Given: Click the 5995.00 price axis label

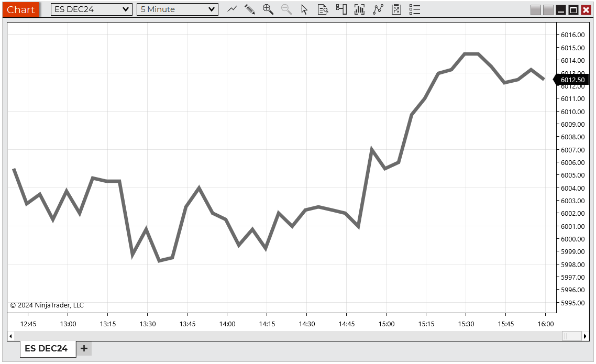Looking at the screenshot, I should point(573,303).
